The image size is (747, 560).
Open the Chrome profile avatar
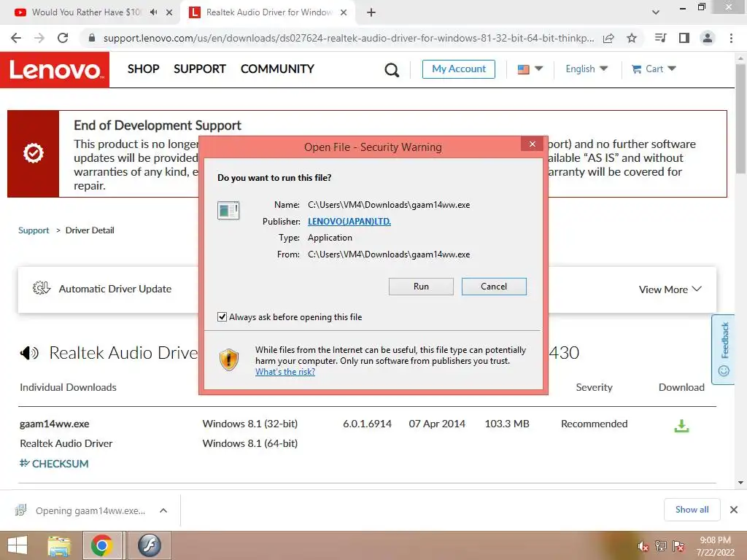[708, 38]
